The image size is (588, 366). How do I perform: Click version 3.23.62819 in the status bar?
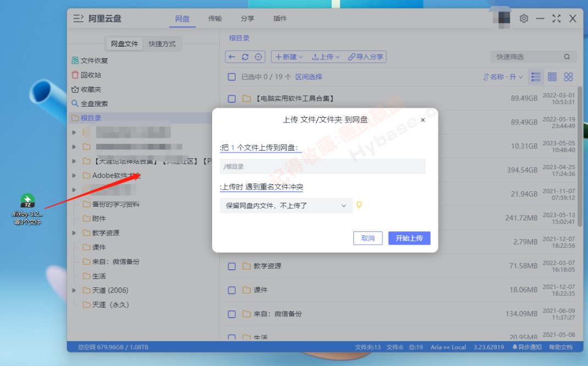click(489, 347)
